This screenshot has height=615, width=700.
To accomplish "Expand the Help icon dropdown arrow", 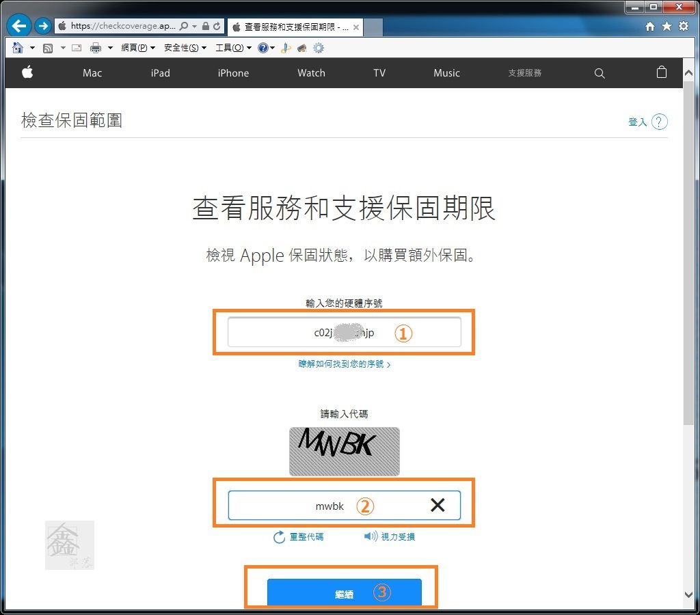I will [272, 48].
